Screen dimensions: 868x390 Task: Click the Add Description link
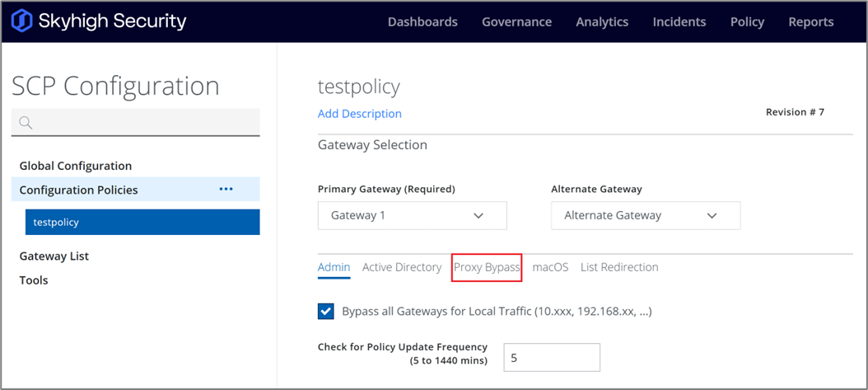coord(360,114)
